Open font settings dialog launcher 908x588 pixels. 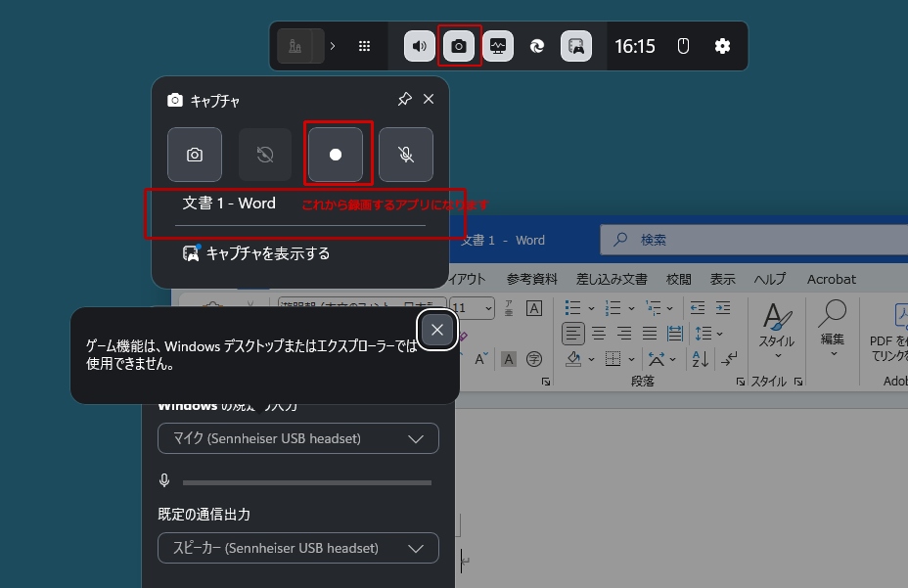(546, 382)
